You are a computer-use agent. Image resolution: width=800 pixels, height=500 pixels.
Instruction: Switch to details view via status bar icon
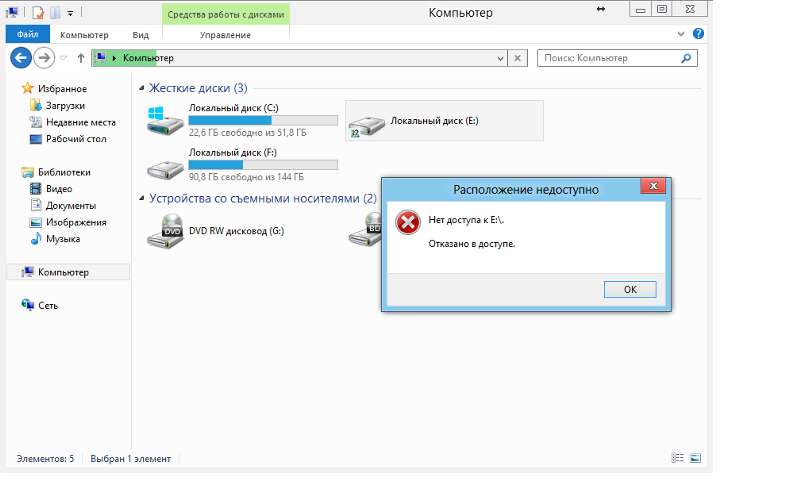(677, 458)
